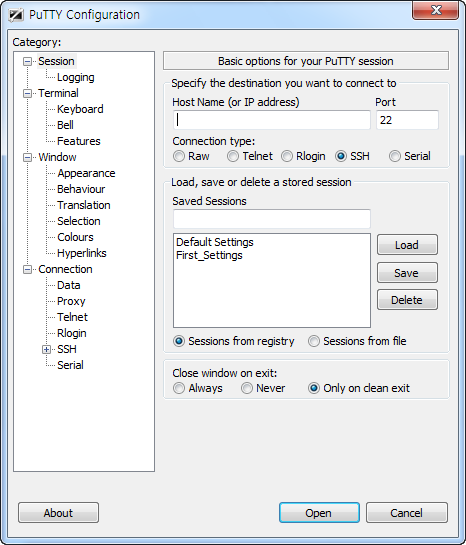Select the Session category
This screenshot has height=545, width=466.
pyautogui.click(x=56, y=61)
